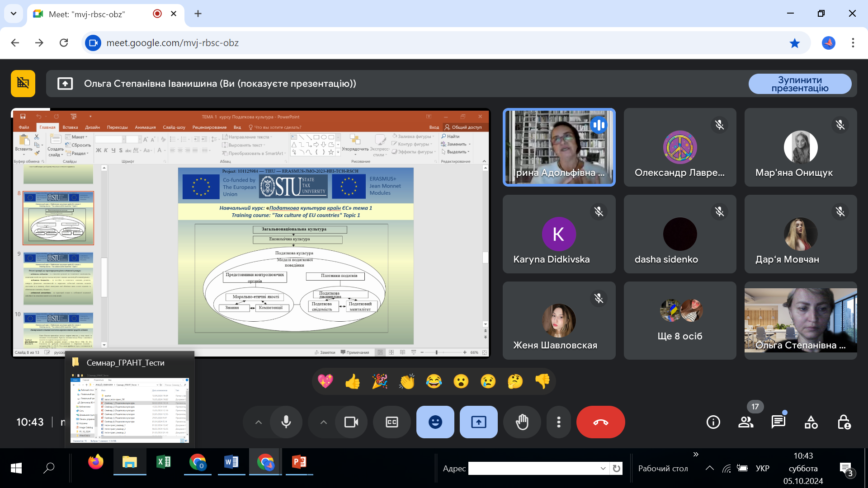The image size is (868, 488).
Task: Click the taskbar Address input field
Action: 533,468
